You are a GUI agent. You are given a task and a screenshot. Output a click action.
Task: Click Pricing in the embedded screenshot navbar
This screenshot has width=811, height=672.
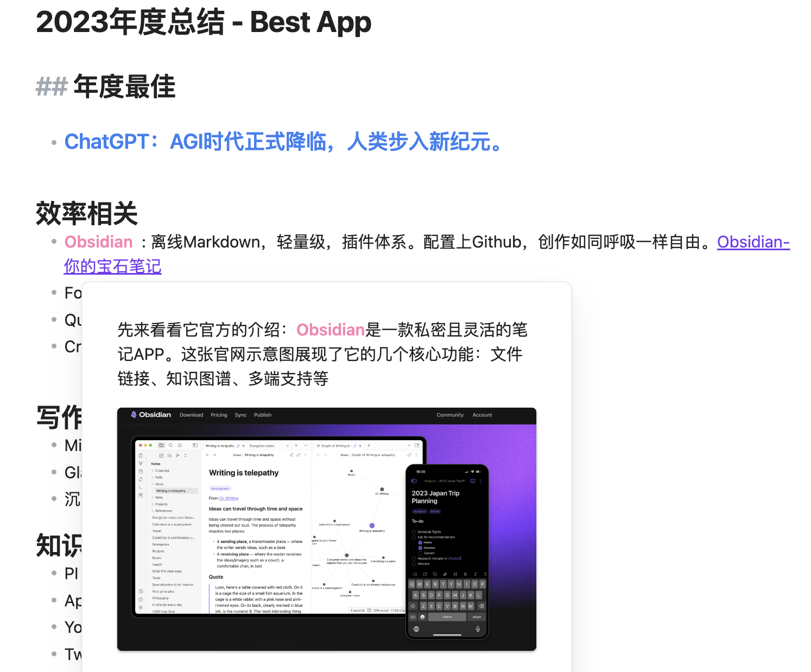point(219,415)
